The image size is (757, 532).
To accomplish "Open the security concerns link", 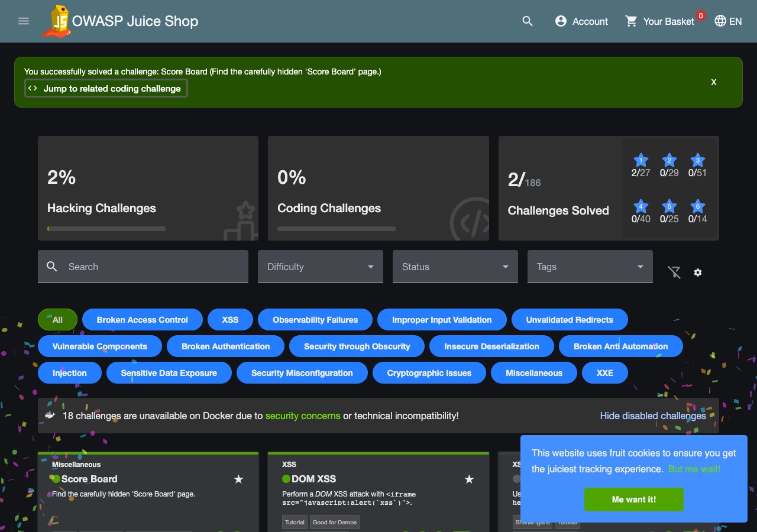I will pos(303,416).
